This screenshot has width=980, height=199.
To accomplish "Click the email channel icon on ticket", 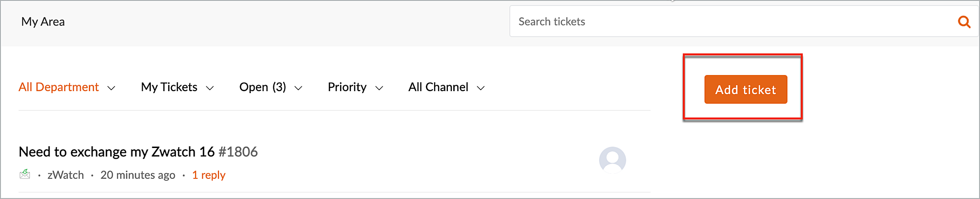I will (25, 174).
